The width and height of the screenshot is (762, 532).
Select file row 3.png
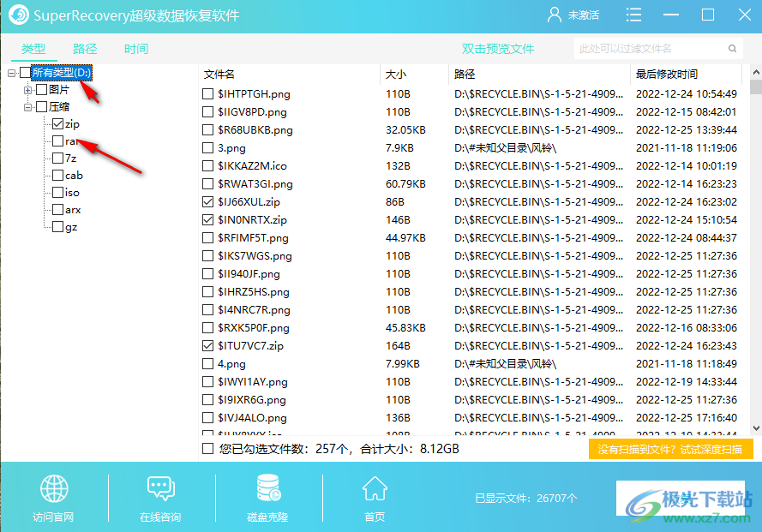coord(471,147)
